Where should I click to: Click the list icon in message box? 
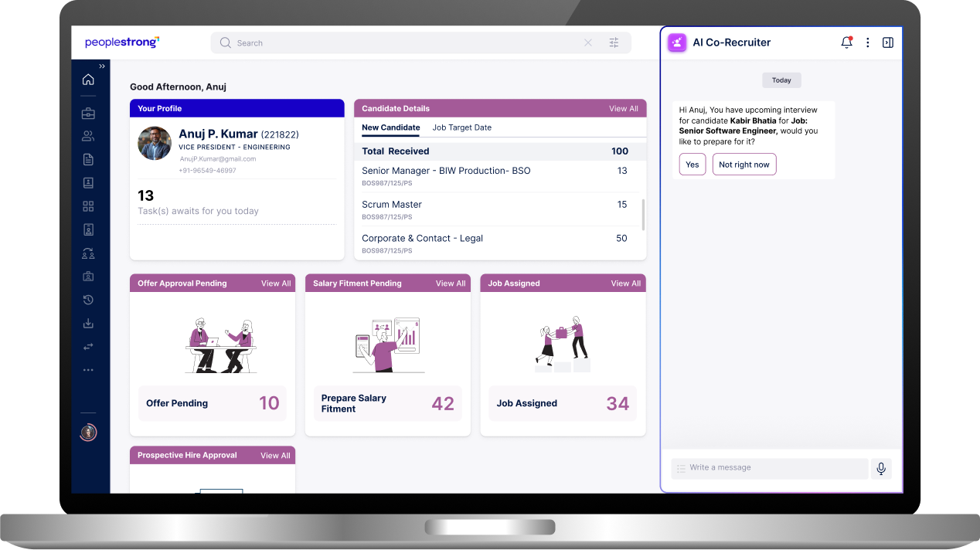[x=681, y=468]
